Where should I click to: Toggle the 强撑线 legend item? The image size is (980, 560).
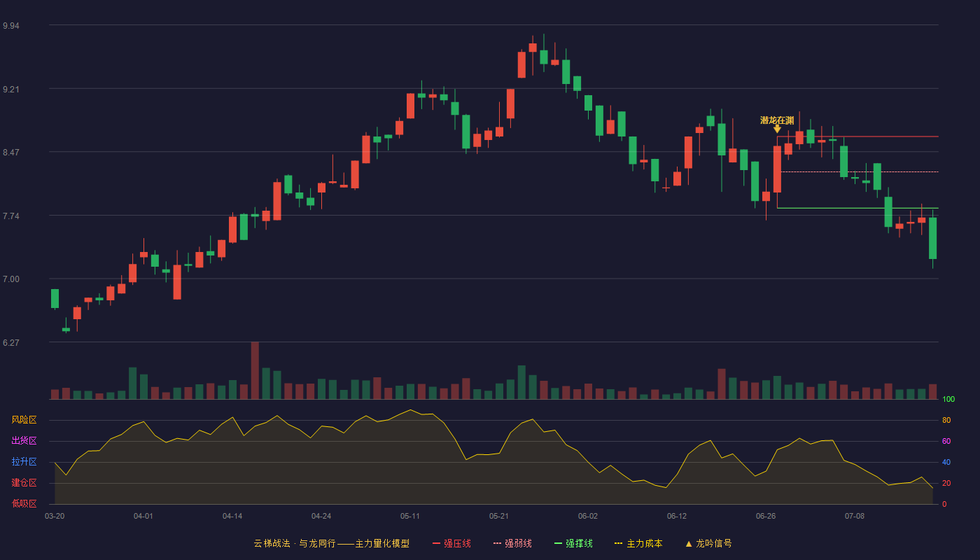pyautogui.click(x=573, y=543)
